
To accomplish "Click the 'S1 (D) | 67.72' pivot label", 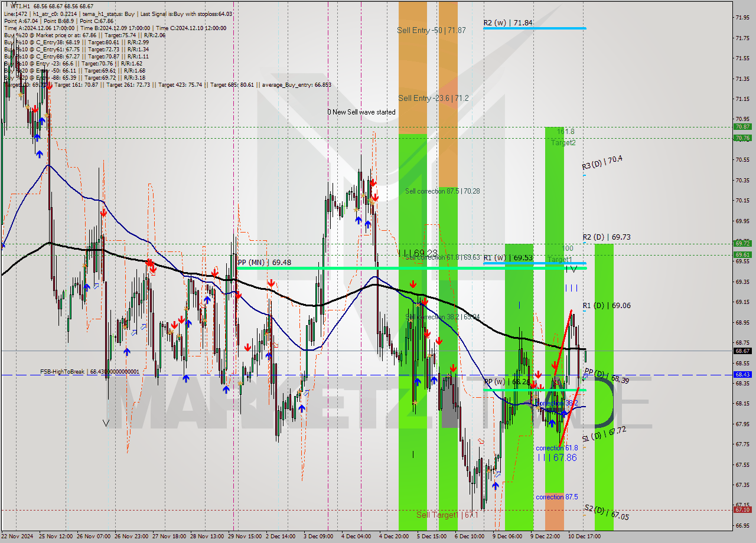I will [x=604, y=434].
